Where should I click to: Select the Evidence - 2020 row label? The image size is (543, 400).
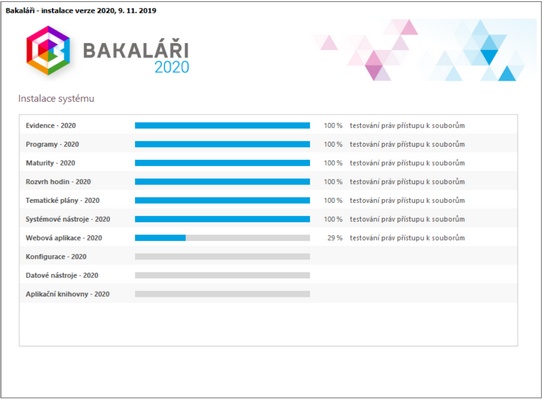pyautogui.click(x=51, y=125)
